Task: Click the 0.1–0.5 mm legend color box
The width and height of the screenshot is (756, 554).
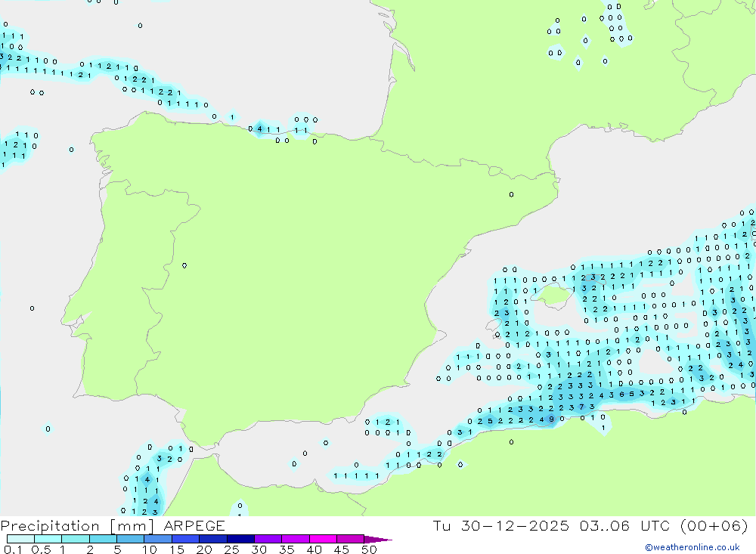Action: pos(20,539)
